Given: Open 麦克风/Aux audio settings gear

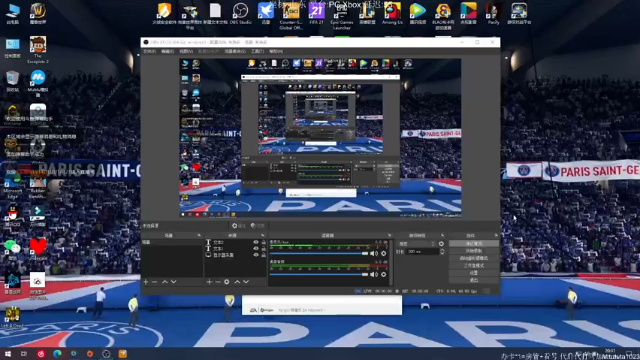Looking at the screenshot, I should pyautogui.click(x=384, y=253).
